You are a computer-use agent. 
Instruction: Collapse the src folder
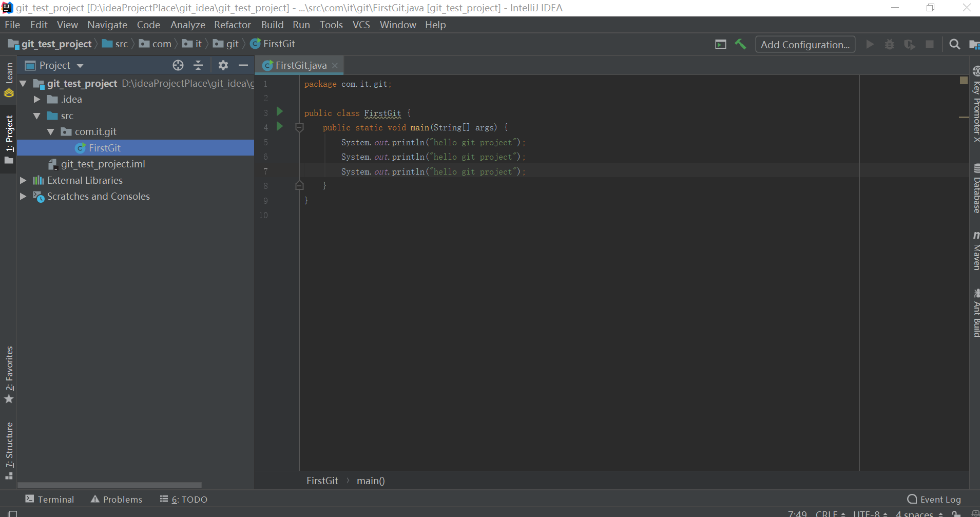[x=37, y=116]
